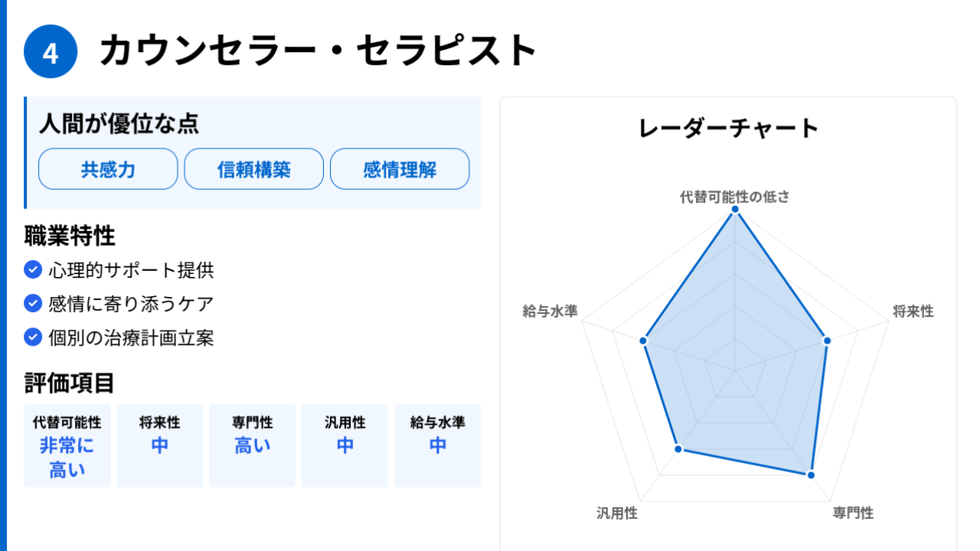The image size is (980, 551).
Task: Click the blue number 4 circle badge
Action: point(51,51)
